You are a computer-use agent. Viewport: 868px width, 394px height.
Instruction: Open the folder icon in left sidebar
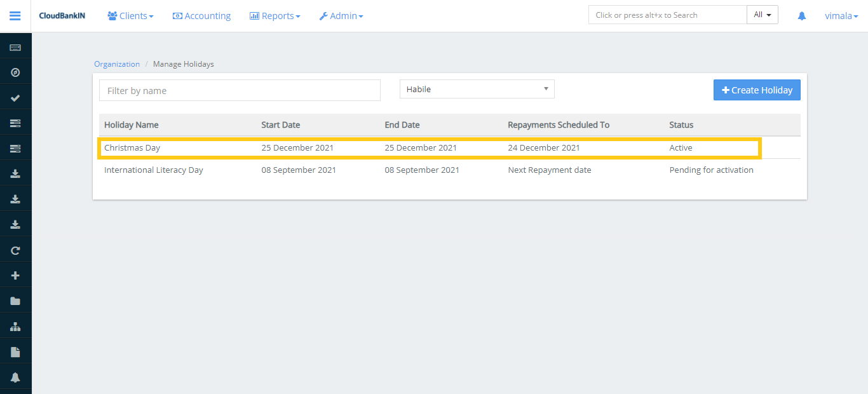[x=15, y=301]
